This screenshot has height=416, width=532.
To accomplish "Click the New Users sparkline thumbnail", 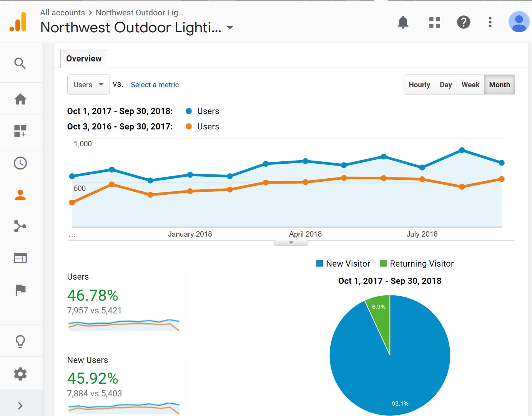I will [x=124, y=408].
